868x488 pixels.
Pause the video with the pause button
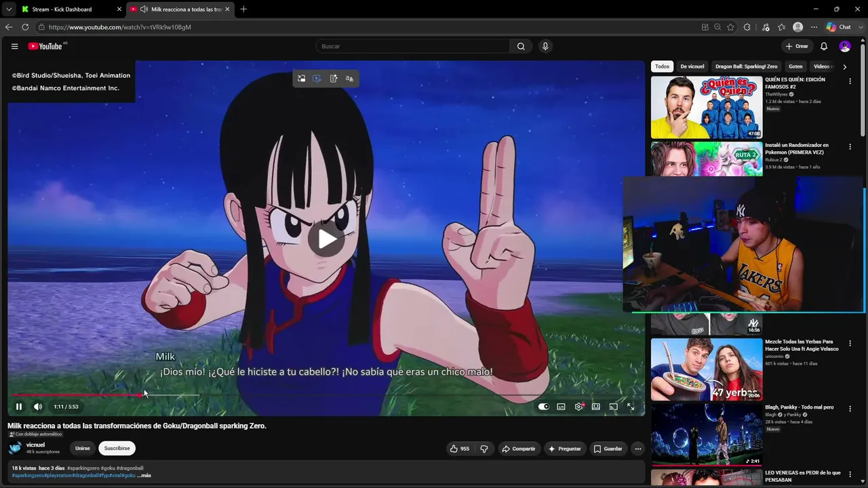click(19, 407)
